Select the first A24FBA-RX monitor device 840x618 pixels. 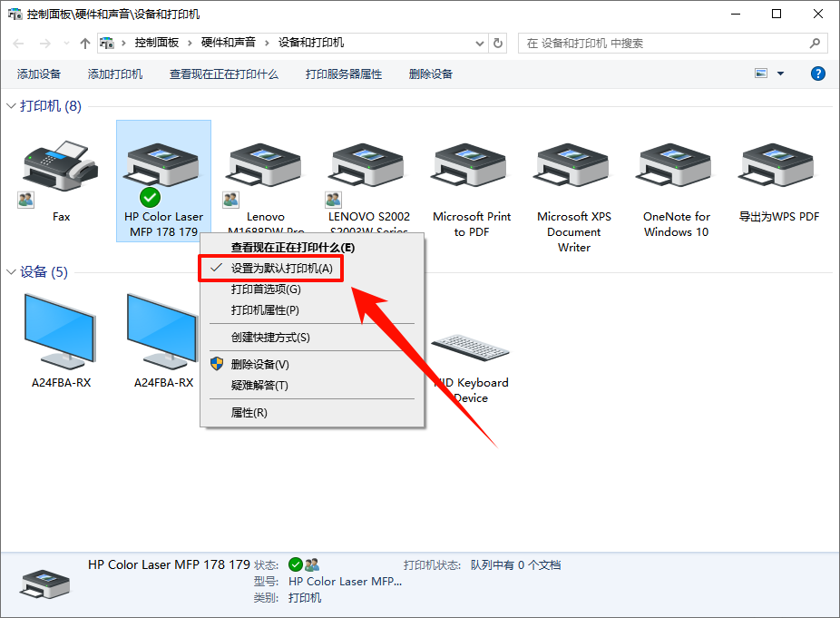pyautogui.click(x=60, y=331)
